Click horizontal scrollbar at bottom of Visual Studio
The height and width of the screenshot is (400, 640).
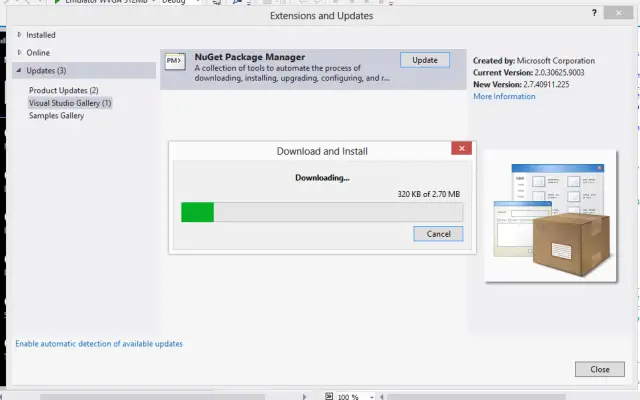coord(152,397)
